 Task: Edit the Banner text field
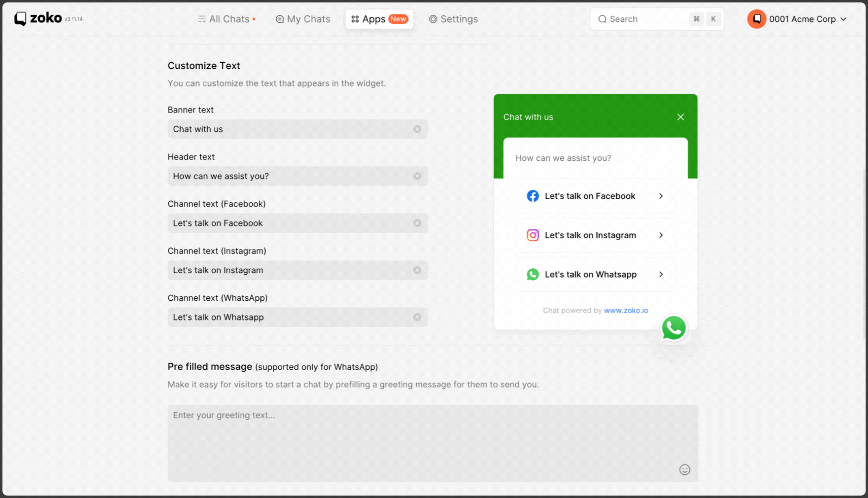(298, 129)
